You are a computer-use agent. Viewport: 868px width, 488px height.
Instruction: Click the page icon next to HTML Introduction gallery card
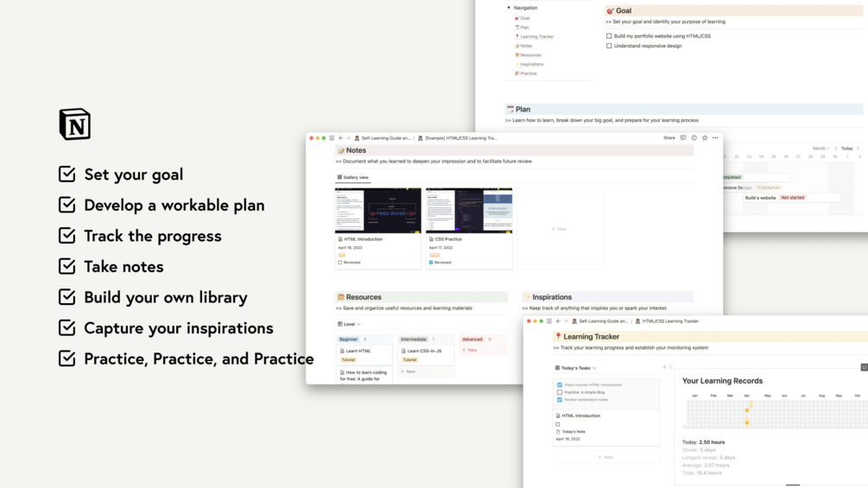340,239
